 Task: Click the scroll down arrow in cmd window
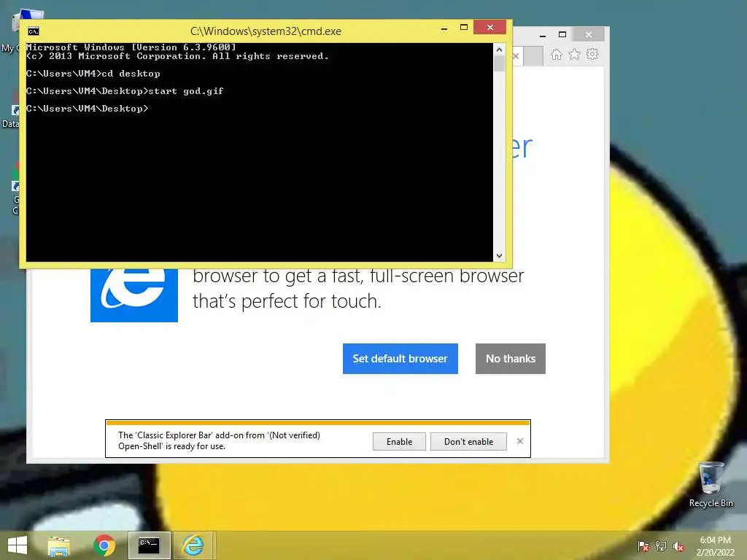tap(499, 256)
